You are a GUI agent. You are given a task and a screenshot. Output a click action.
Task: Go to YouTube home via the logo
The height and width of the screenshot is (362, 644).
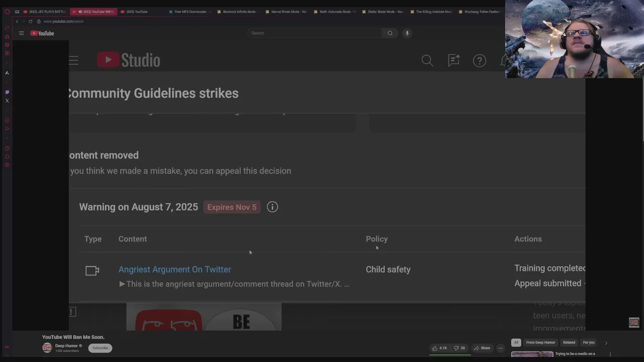point(42,33)
